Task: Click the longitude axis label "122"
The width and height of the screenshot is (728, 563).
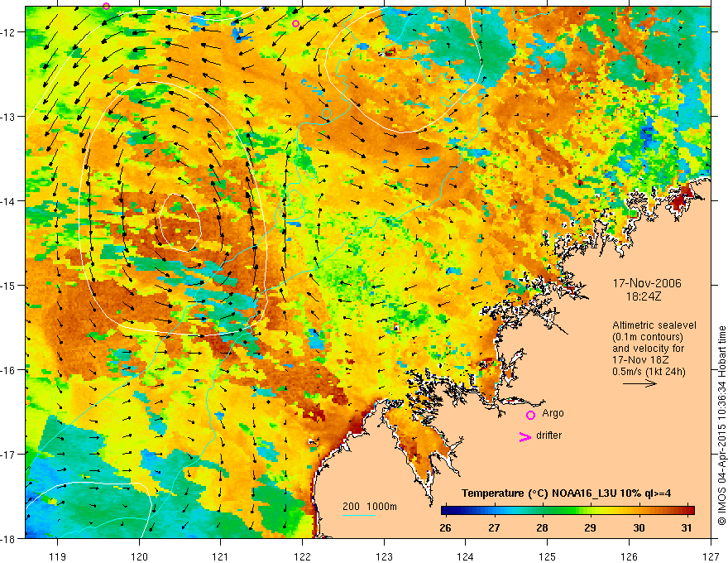Action: click(302, 556)
